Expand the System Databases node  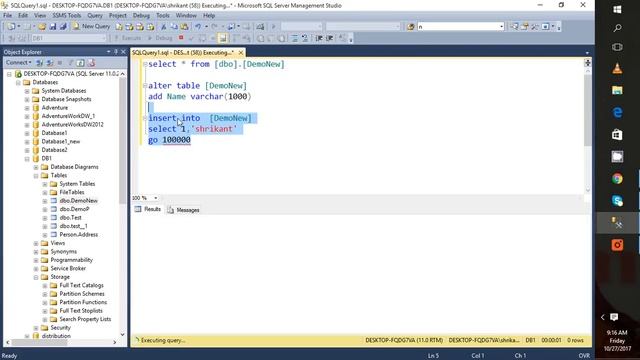[x=27, y=91]
